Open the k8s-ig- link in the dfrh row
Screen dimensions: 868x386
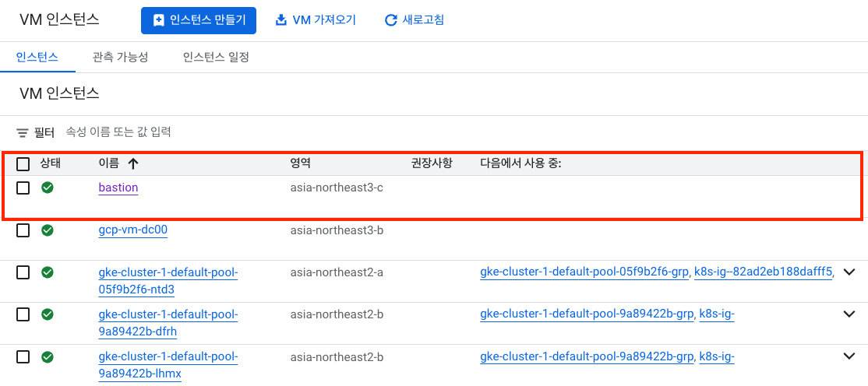pyautogui.click(x=717, y=314)
